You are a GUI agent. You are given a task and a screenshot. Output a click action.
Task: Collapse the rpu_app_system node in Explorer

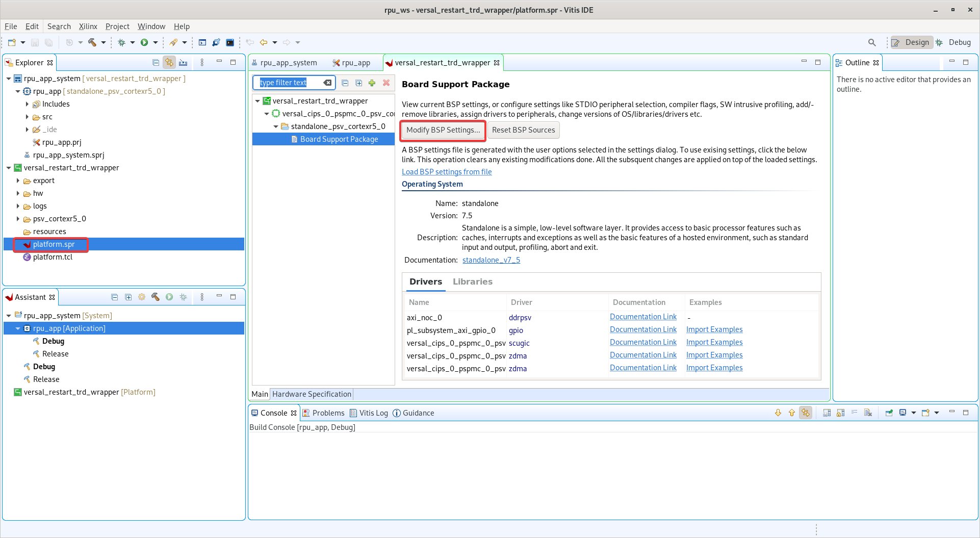coord(9,79)
